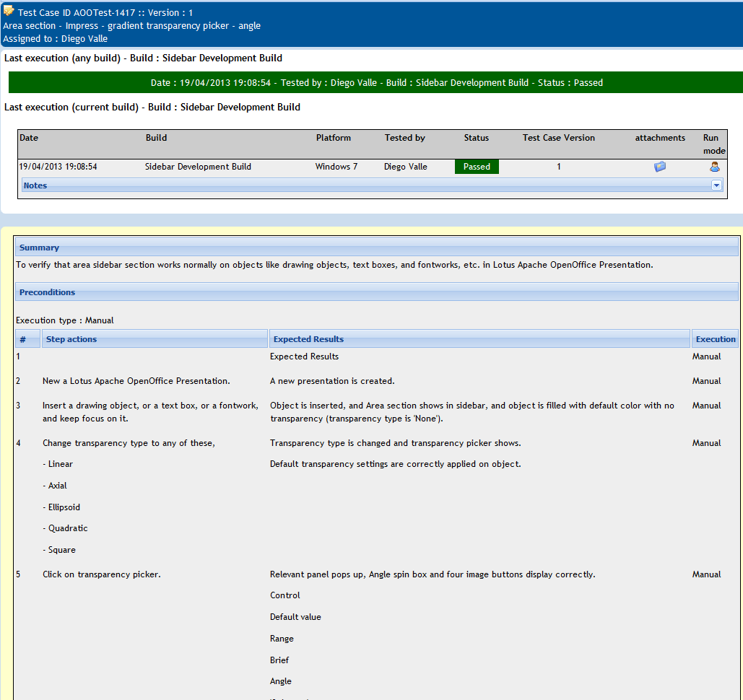
Task: Click step 2 New a Lotus Apache OpenOffice Presentation
Action: (136, 381)
